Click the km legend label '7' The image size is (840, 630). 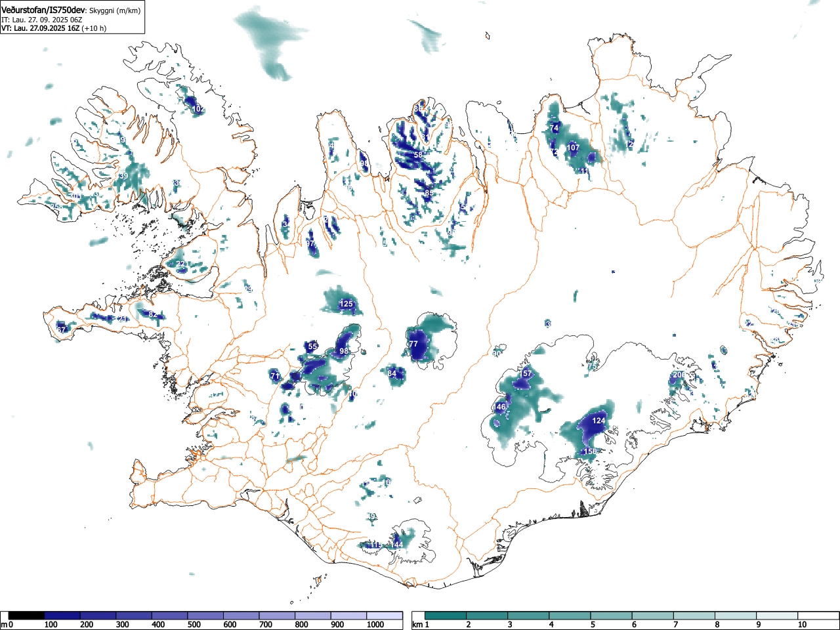point(675,625)
